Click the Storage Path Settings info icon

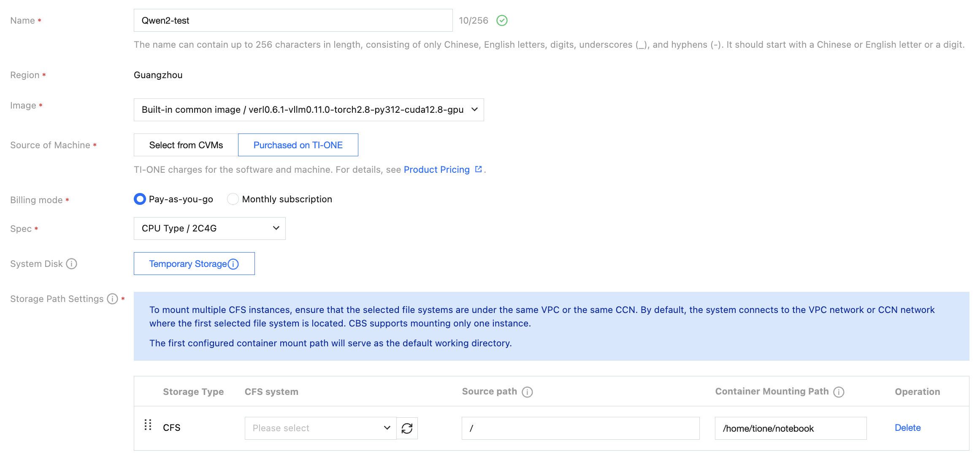pos(112,299)
